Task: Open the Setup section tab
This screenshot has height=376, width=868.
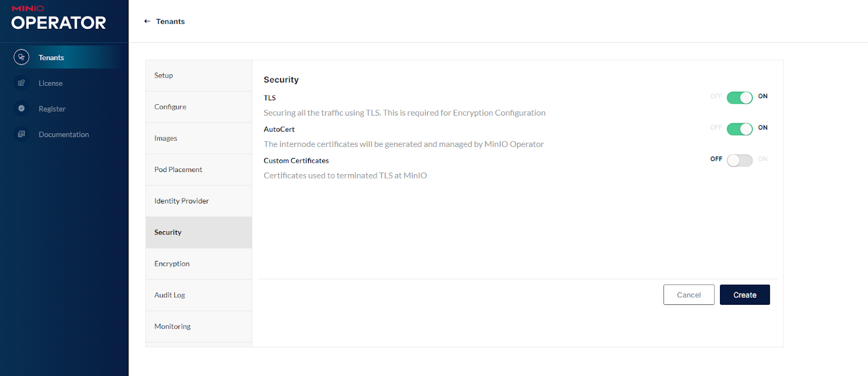Action: 199,75
